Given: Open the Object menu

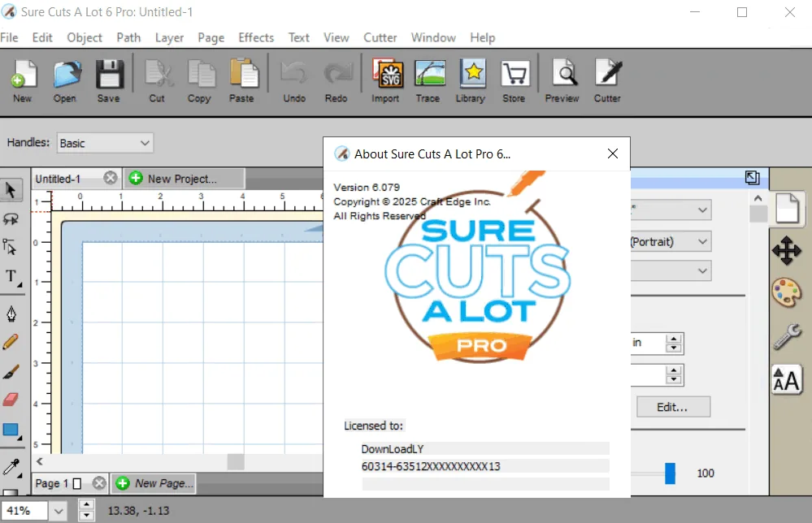Looking at the screenshot, I should click(x=85, y=38).
